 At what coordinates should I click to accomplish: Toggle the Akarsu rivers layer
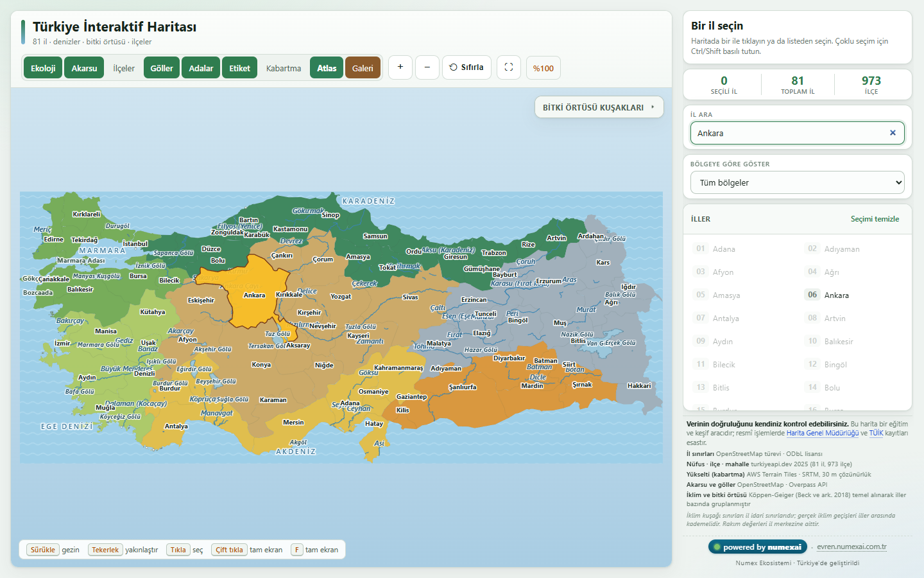[84, 68]
